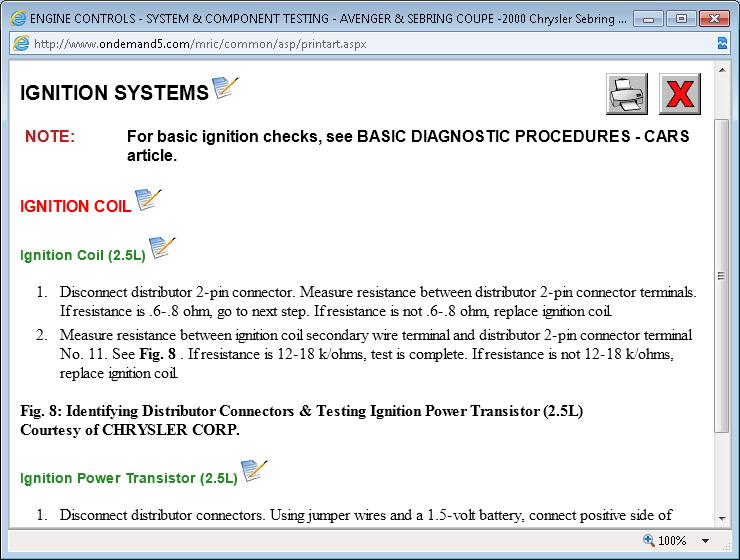Click the red NOTE: label
This screenshot has height=560, width=740.
pos(50,136)
